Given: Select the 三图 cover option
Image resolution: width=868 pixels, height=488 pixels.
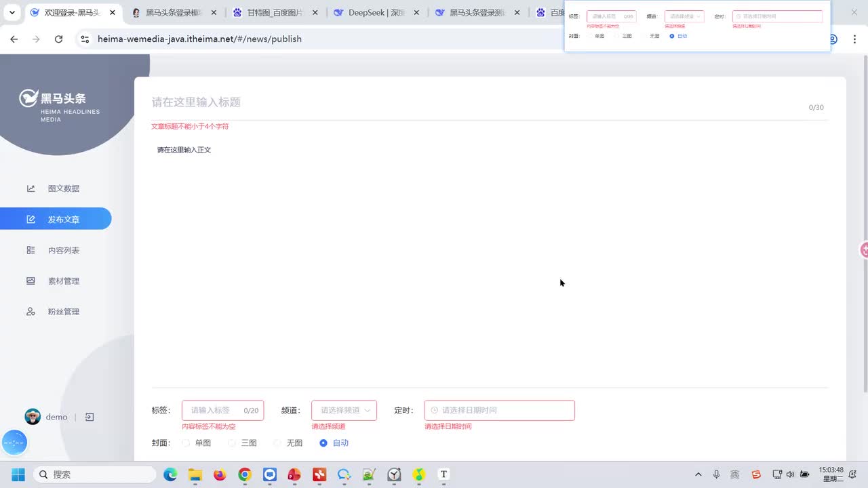Looking at the screenshot, I should [242, 443].
